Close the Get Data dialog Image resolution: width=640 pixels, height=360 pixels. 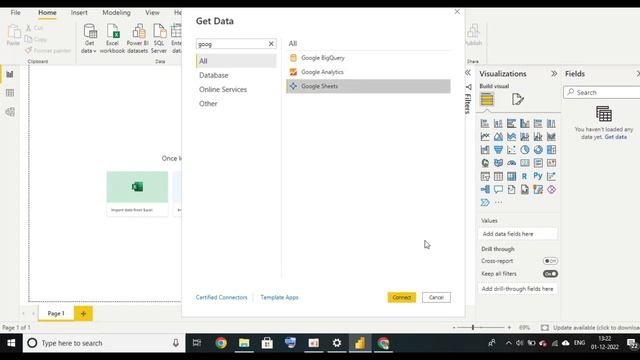click(x=457, y=12)
